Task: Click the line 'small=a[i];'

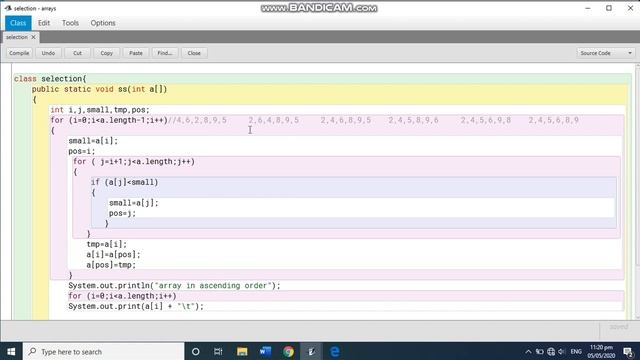Action: [x=93, y=141]
